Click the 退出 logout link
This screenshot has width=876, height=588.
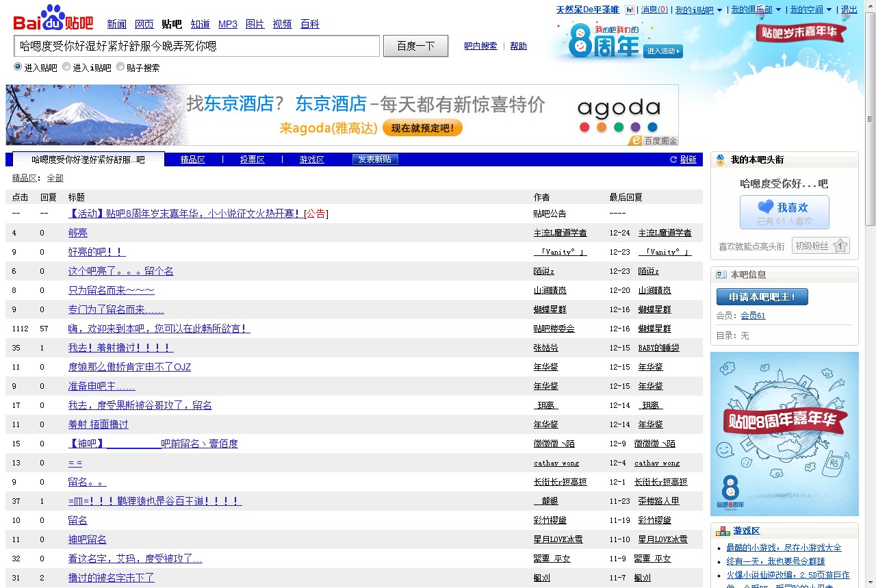click(849, 10)
